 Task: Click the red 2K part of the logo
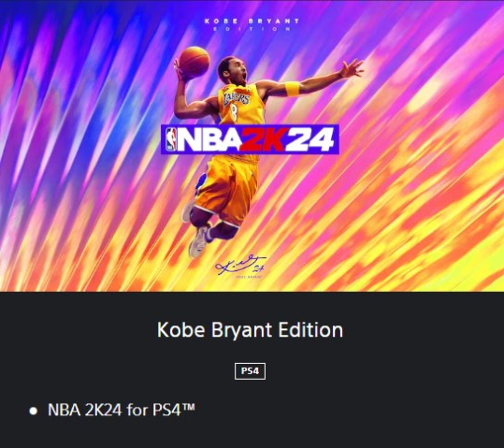pyautogui.click(x=263, y=139)
